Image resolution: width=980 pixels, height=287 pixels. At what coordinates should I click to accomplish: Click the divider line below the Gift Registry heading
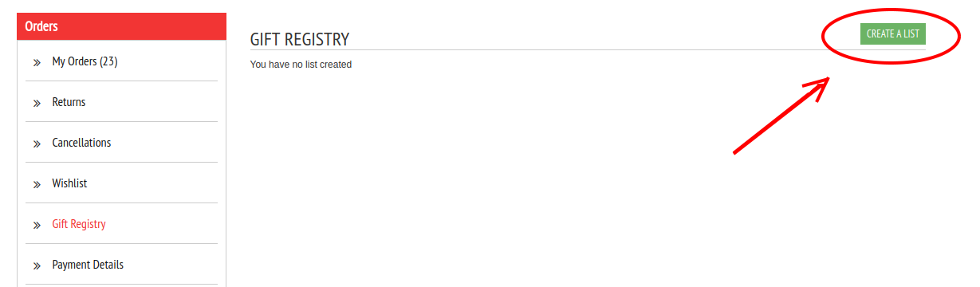tap(588, 49)
